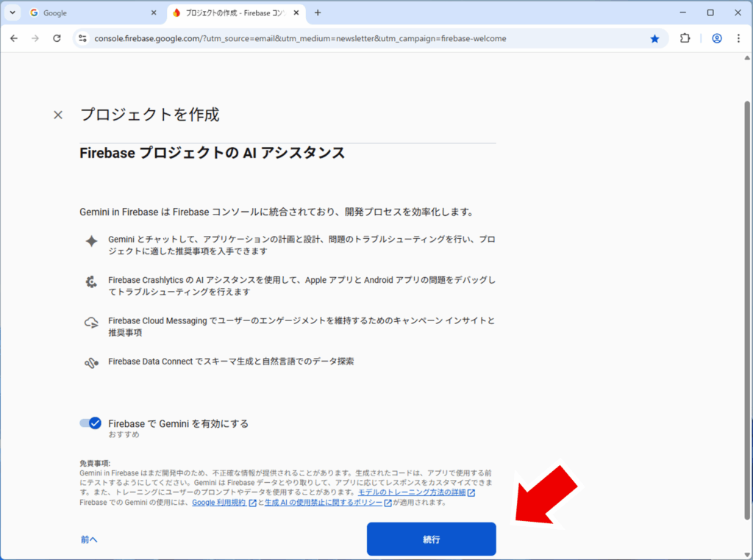Open the tab search dropdown arrow
The width and height of the screenshot is (753, 560).
(x=13, y=13)
